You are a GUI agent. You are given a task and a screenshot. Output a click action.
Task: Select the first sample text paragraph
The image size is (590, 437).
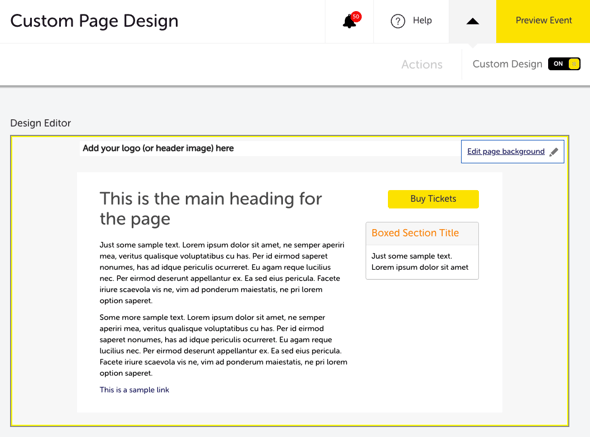click(222, 273)
